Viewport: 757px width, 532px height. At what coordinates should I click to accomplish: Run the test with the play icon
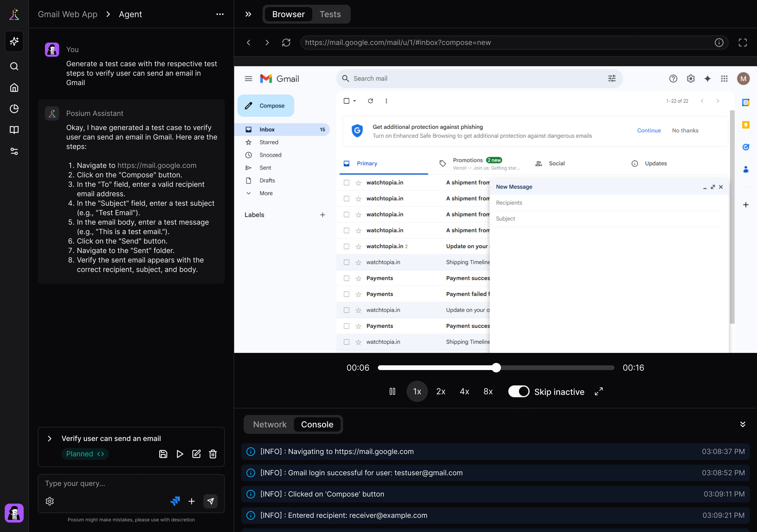180,454
